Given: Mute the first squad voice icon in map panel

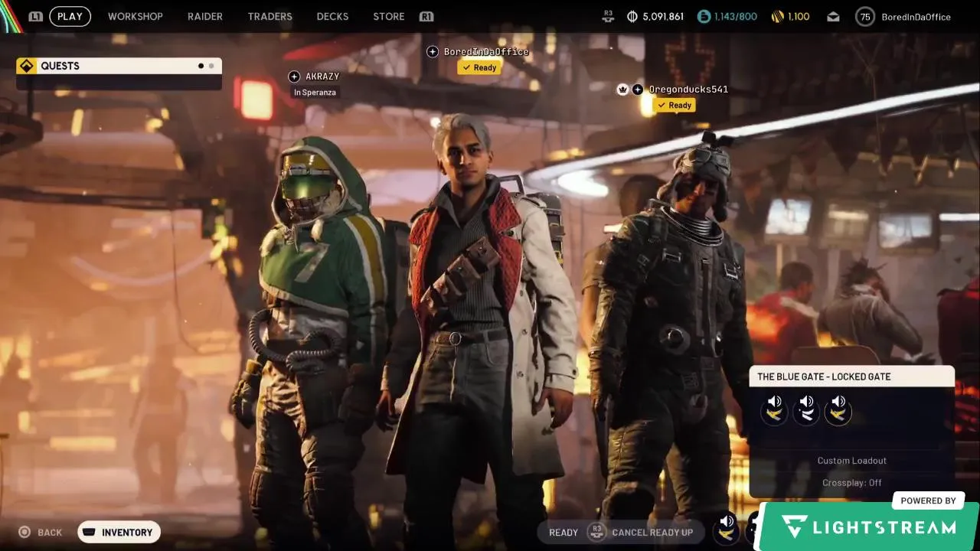Looking at the screenshot, I should point(774,409).
